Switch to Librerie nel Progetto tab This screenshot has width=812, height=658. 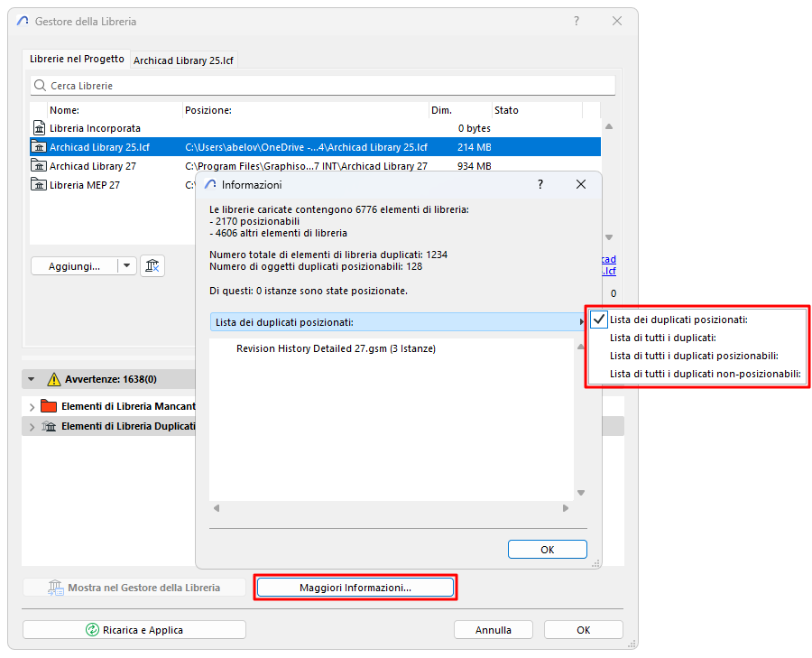(x=77, y=59)
